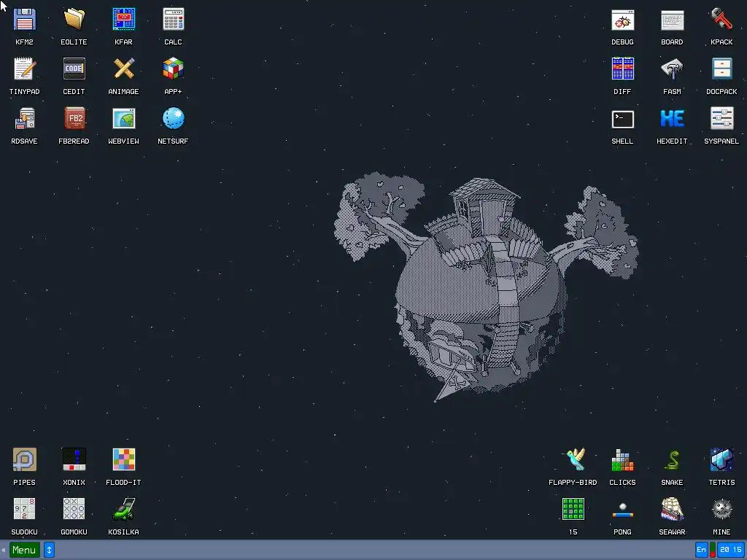Launch the WEBVIEW browser icon
Screen dimensions: 747x560
[x=123, y=119]
